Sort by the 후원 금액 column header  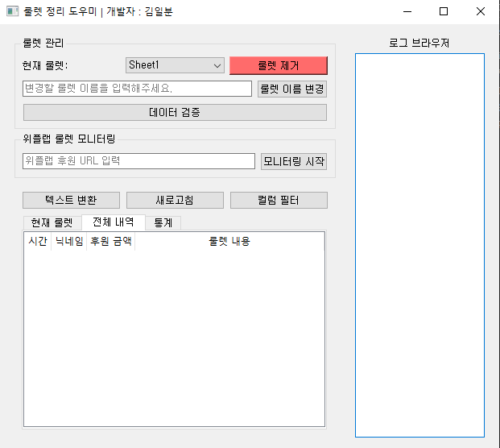click(110, 241)
